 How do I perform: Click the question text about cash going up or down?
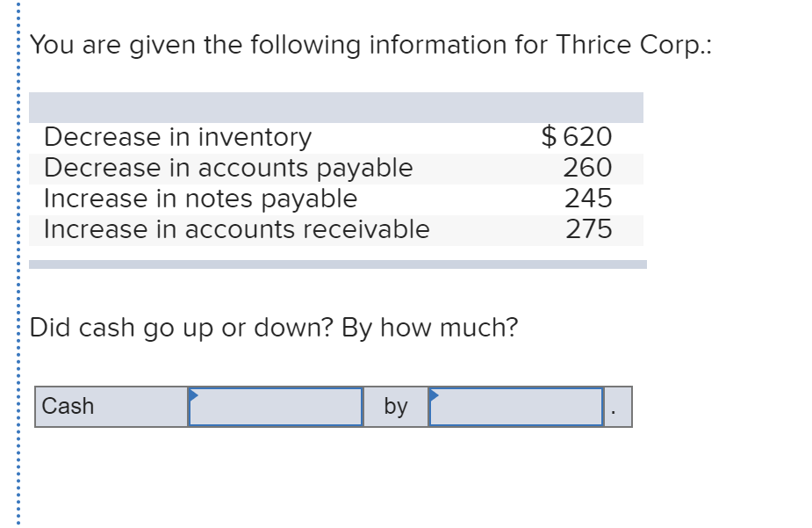tap(274, 328)
